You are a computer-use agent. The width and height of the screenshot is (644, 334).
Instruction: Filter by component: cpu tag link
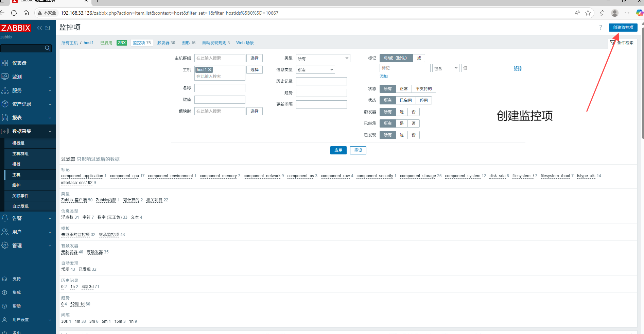coord(124,176)
